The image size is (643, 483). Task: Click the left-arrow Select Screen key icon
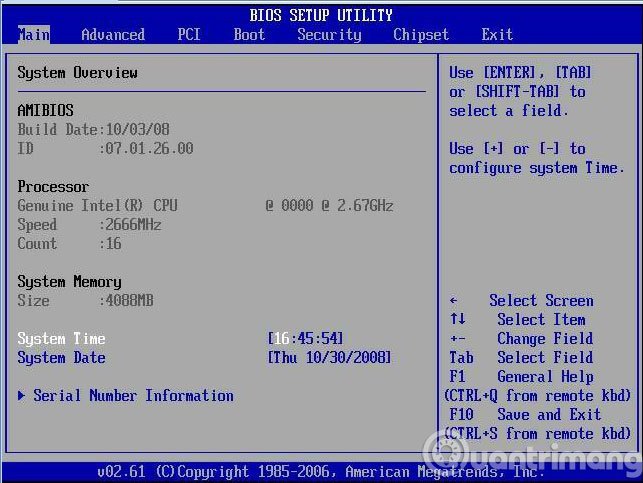454,301
